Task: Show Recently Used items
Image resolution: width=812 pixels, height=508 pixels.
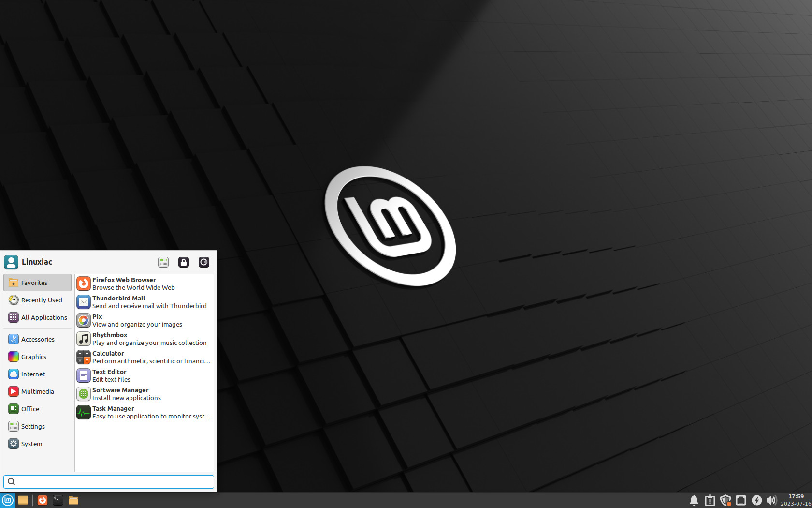Action: click(37, 300)
